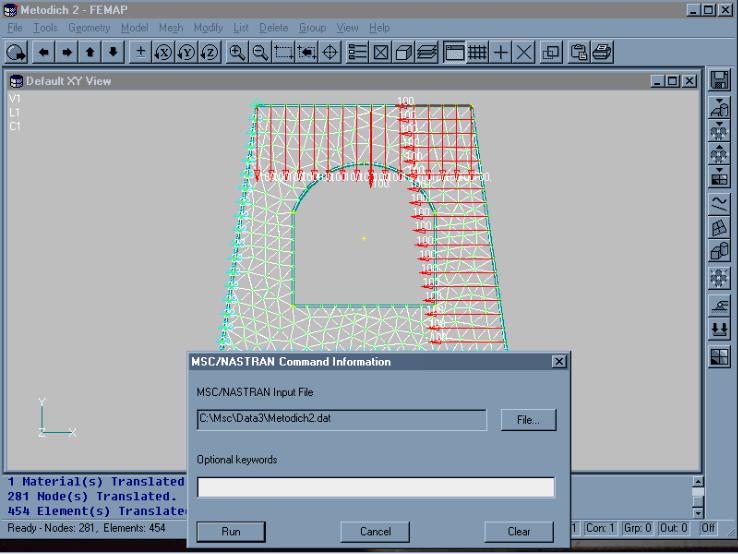Click the File... browse button
The width and height of the screenshot is (738, 554).
coord(528,420)
